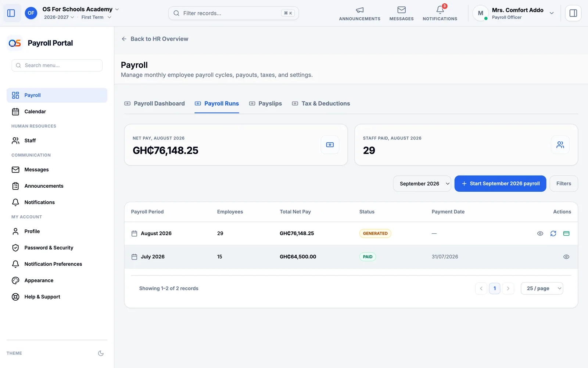The height and width of the screenshot is (368, 588).
Task: Click the Search menu field
Action: 57,66
